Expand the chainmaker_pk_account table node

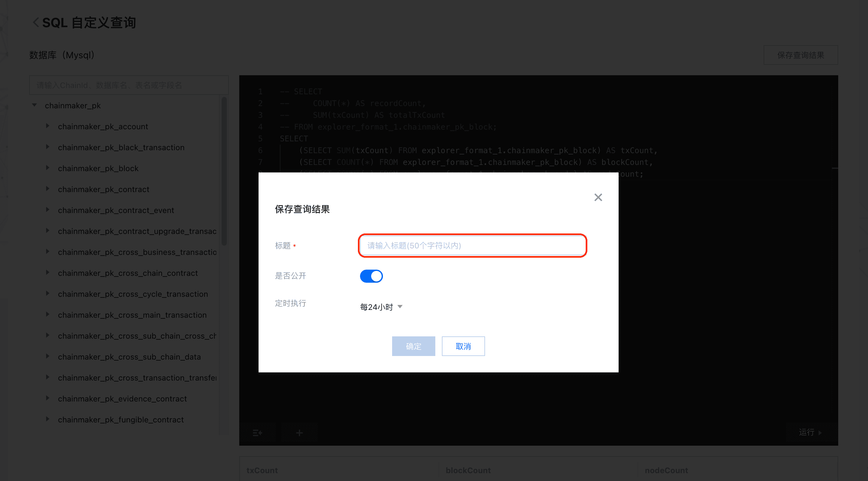point(47,126)
